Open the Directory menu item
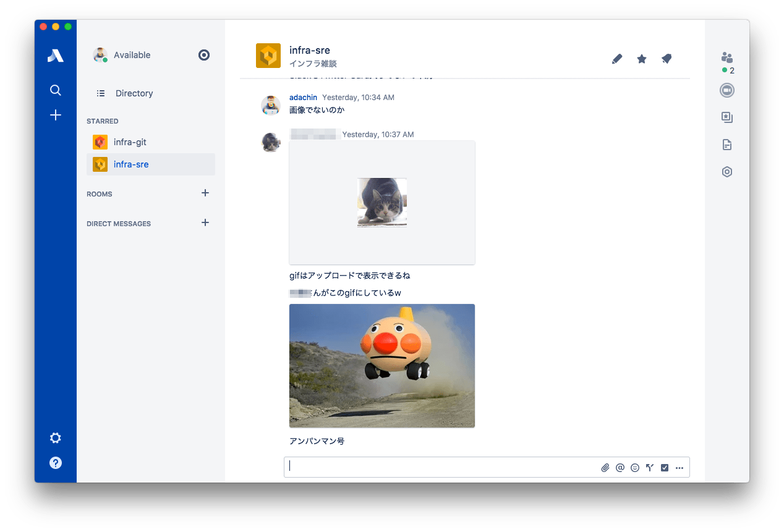This screenshot has height=532, width=784. pyautogui.click(x=134, y=93)
